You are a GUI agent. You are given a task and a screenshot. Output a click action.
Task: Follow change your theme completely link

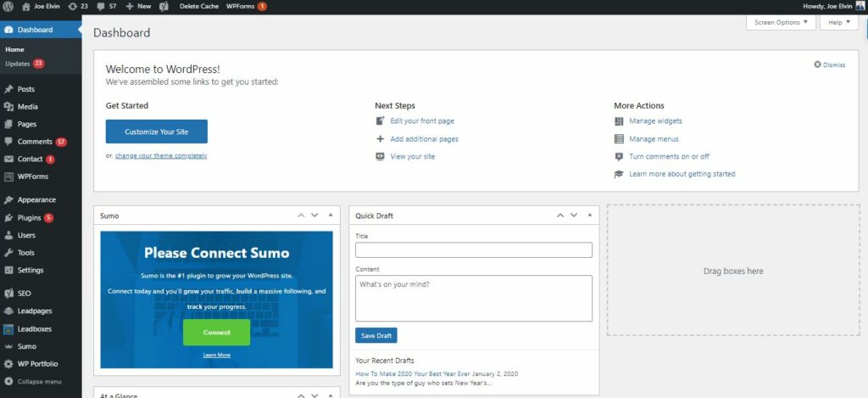[161, 156]
